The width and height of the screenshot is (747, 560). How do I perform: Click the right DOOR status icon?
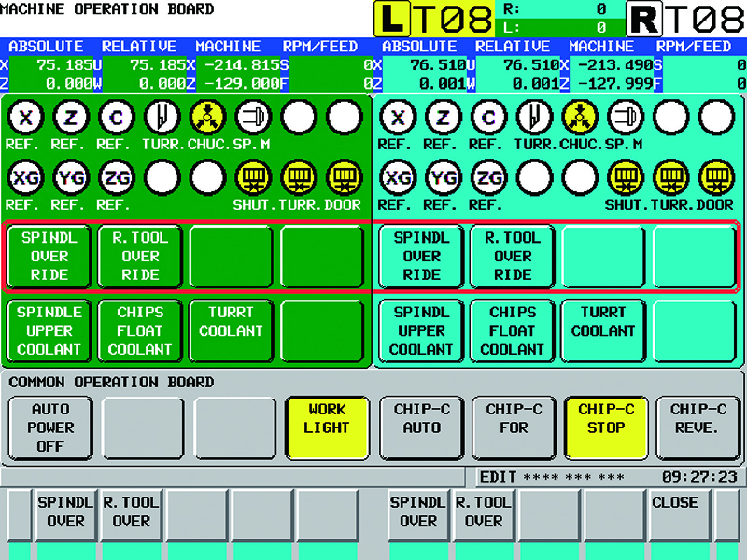point(716,175)
